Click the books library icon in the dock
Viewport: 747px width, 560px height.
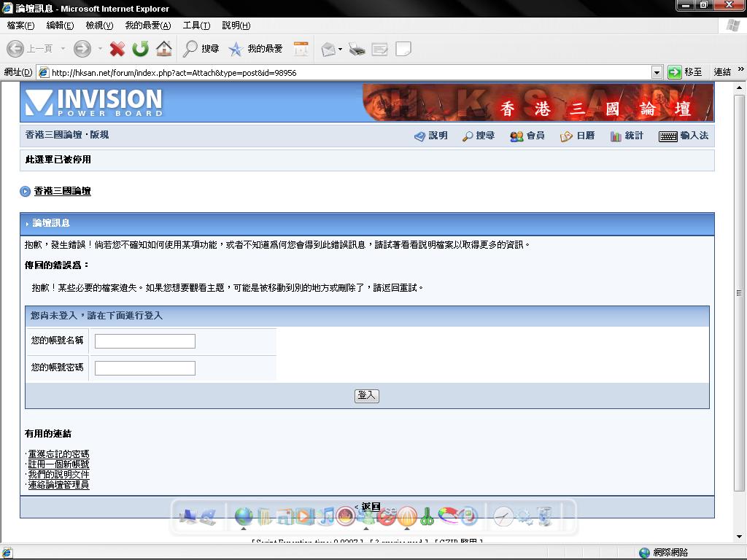pyautogui.click(x=264, y=516)
